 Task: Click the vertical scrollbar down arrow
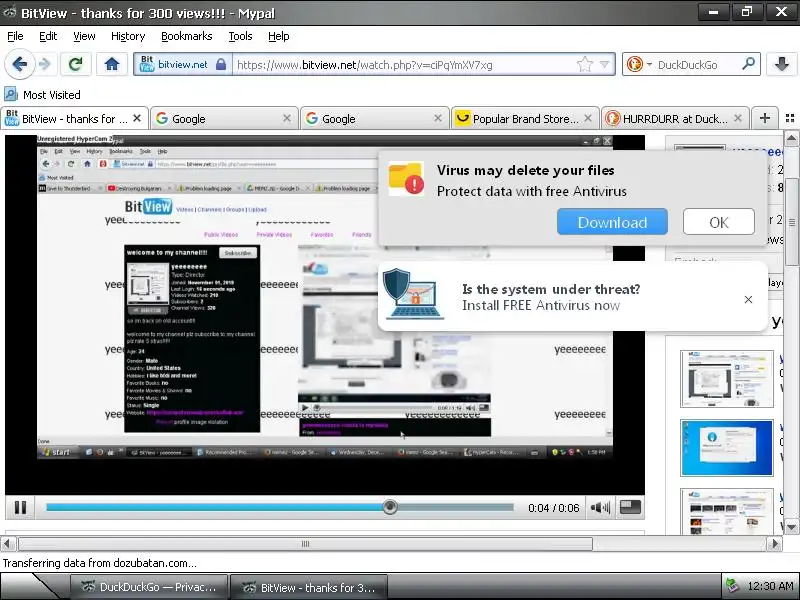[791, 527]
